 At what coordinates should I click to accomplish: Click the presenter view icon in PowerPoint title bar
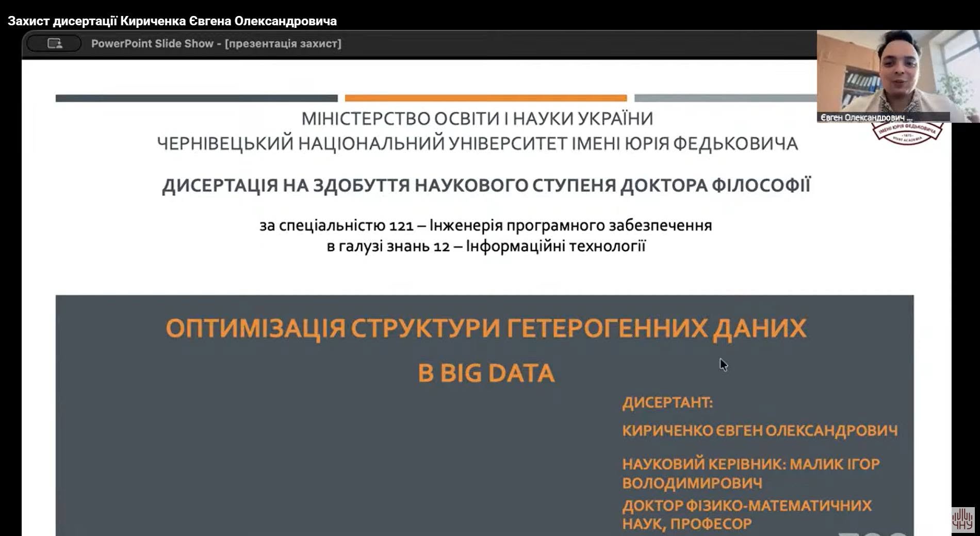pos(54,44)
